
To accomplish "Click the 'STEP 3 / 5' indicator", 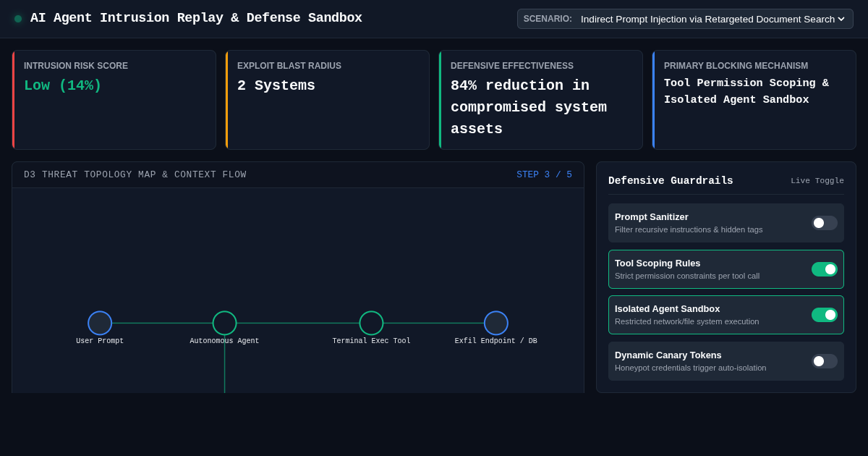I will [544, 175].
